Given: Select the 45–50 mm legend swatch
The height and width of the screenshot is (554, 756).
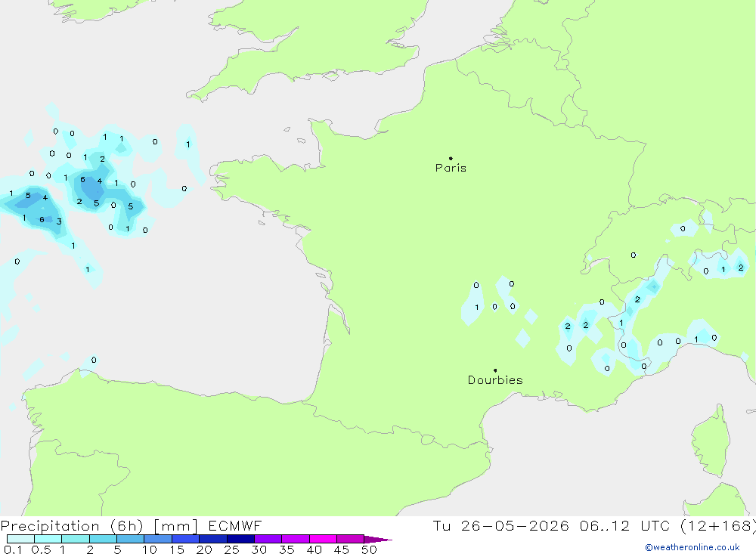Looking at the screenshot, I should click(351, 539).
